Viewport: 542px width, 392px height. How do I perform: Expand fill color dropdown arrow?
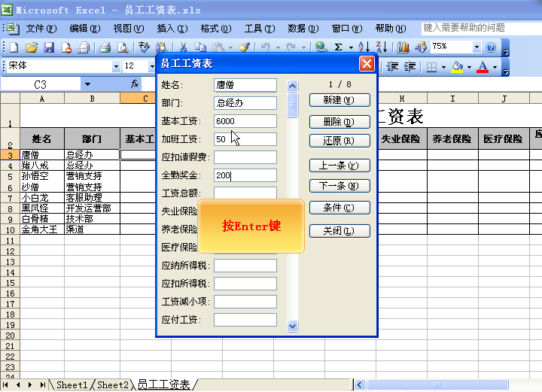pyautogui.click(x=470, y=67)
